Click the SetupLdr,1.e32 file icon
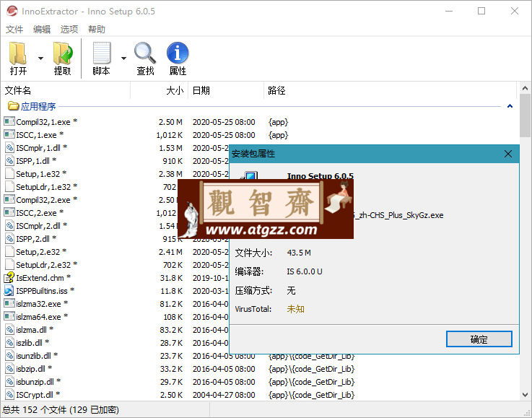 (x=10, y=186)
